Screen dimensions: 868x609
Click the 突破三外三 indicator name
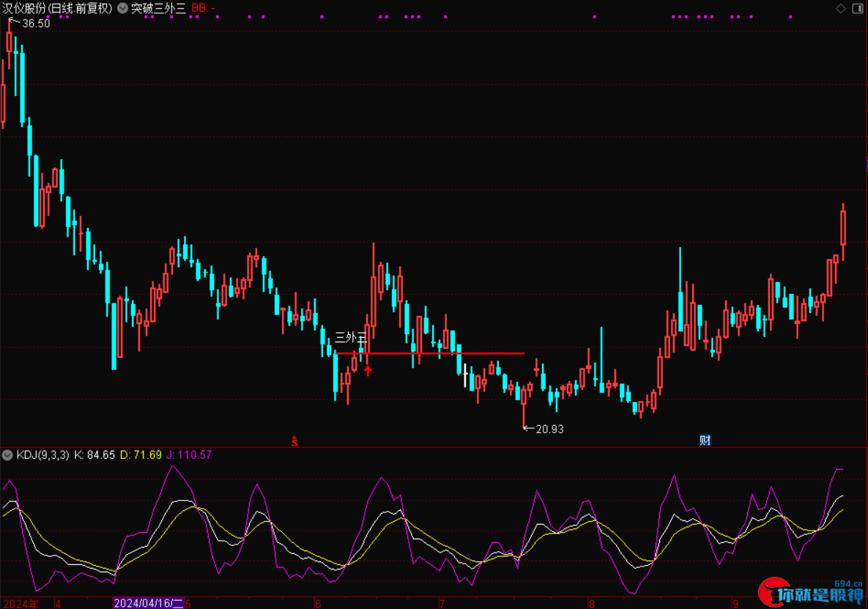coord(158,8)
